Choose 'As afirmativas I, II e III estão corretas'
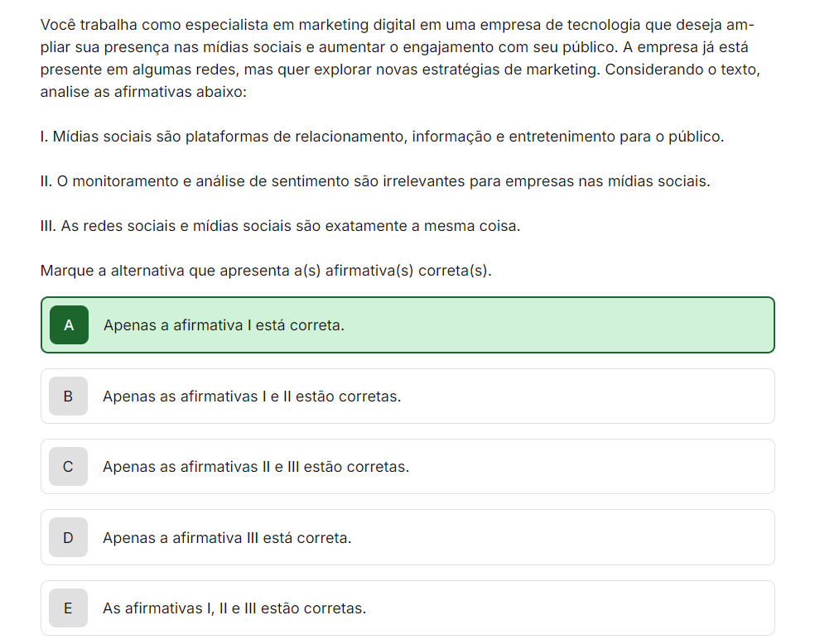Screen dimensions: 815x644 pyautogui.click(x=234, y=608)
